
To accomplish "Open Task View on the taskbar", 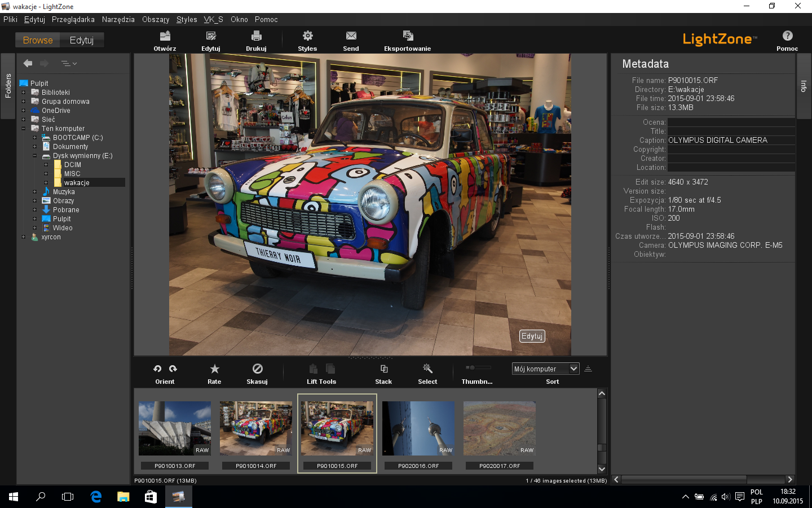I will (x=68, y=497).
